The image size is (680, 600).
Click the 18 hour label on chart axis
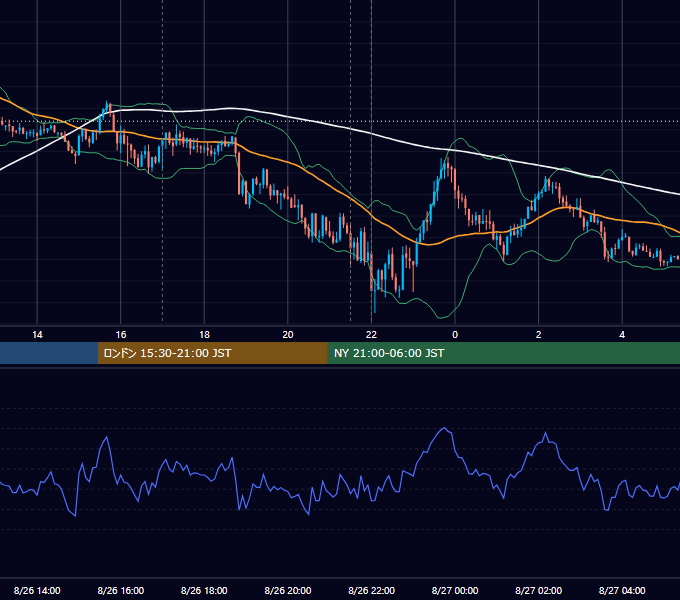pos(204,335)
